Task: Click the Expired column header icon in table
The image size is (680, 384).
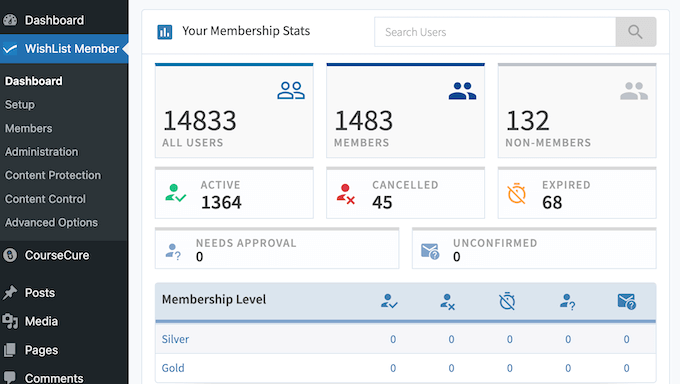Action: pos(507,301)
